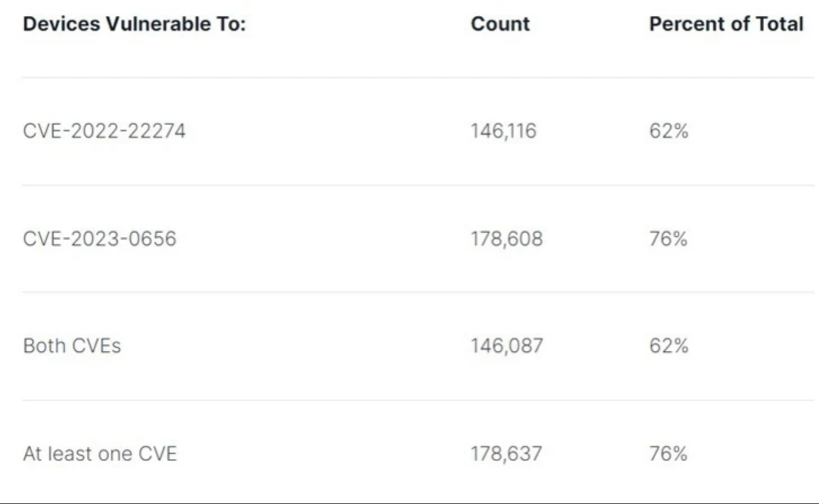
Task: Click the 76% value for CVE-2023-0656
Action: (668, 238)
